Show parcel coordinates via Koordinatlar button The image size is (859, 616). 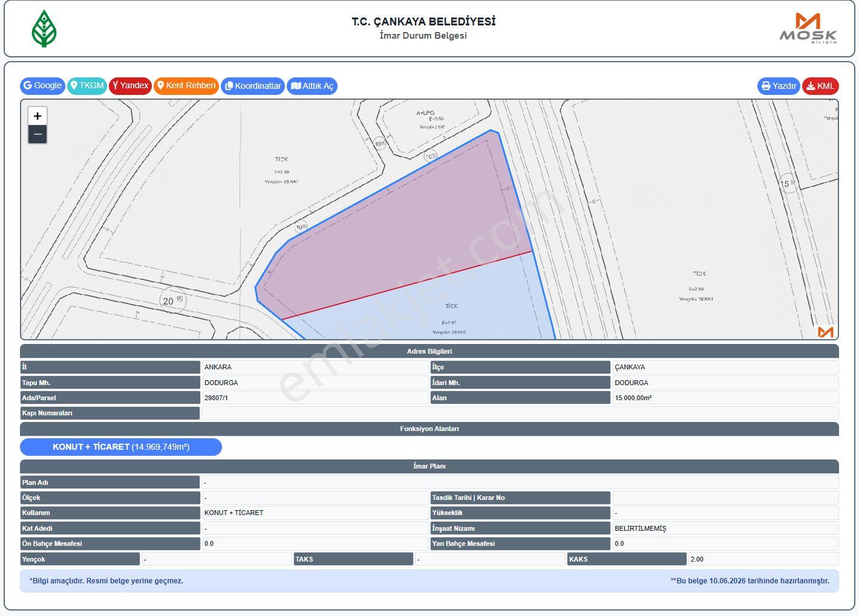tap(253, 86)
